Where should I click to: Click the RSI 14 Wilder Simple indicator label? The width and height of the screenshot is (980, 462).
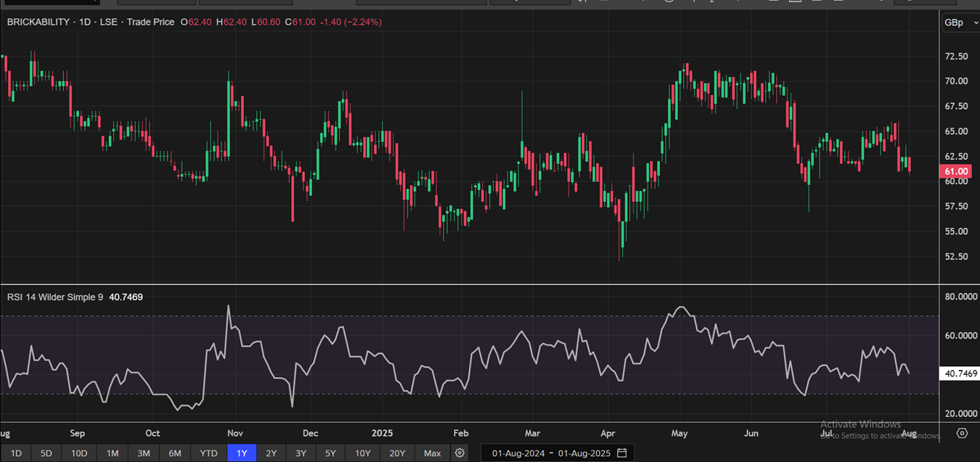55,297
